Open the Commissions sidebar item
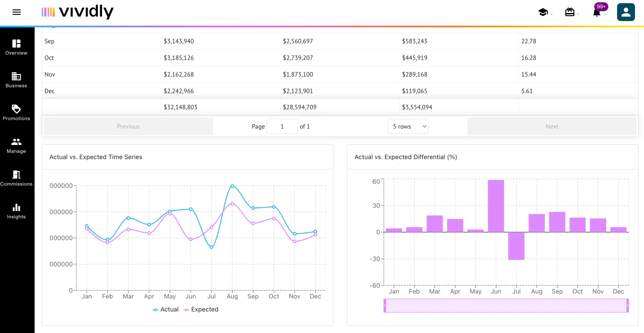644x333 pixels. [17, 178]
